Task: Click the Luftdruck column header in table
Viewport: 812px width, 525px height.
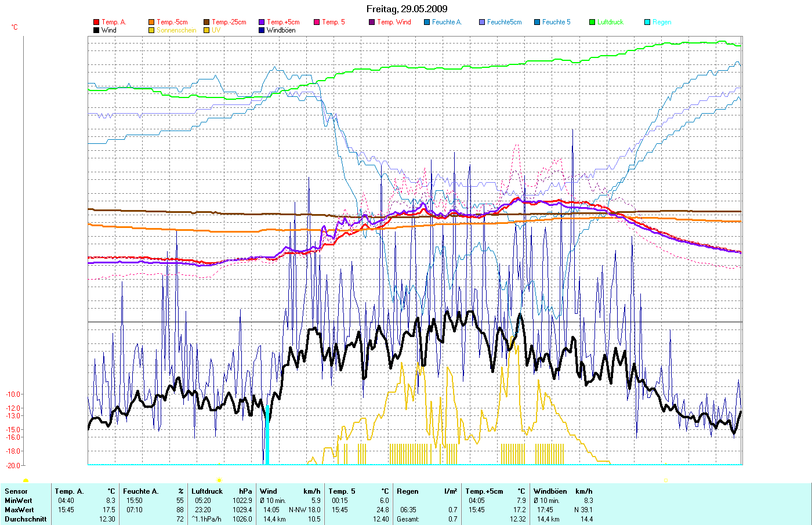Action: coord(207,491)
